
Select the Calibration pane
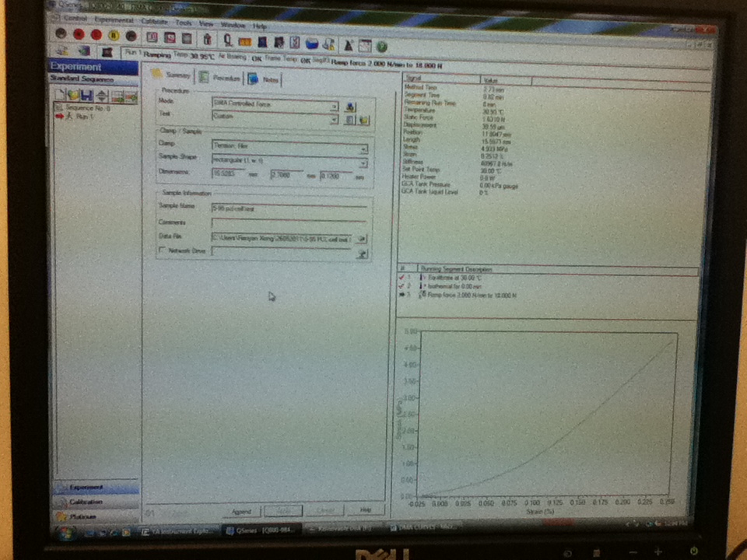96,502
